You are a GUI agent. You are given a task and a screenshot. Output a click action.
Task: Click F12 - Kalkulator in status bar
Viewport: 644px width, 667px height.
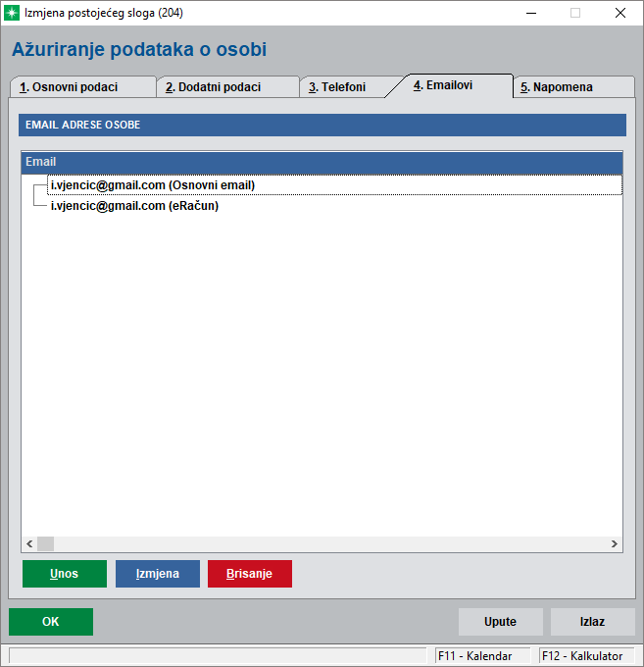pos(586,655)
